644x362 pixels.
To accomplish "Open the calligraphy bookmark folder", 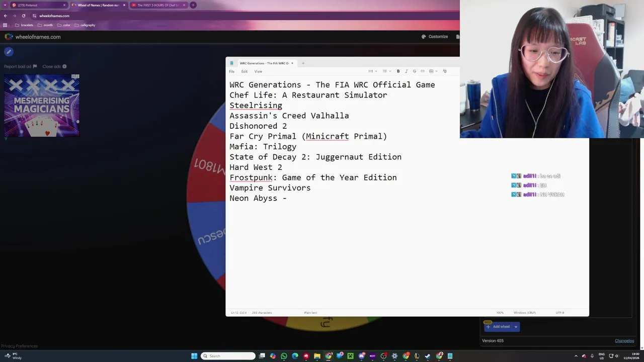I will (x=85, y=25).
